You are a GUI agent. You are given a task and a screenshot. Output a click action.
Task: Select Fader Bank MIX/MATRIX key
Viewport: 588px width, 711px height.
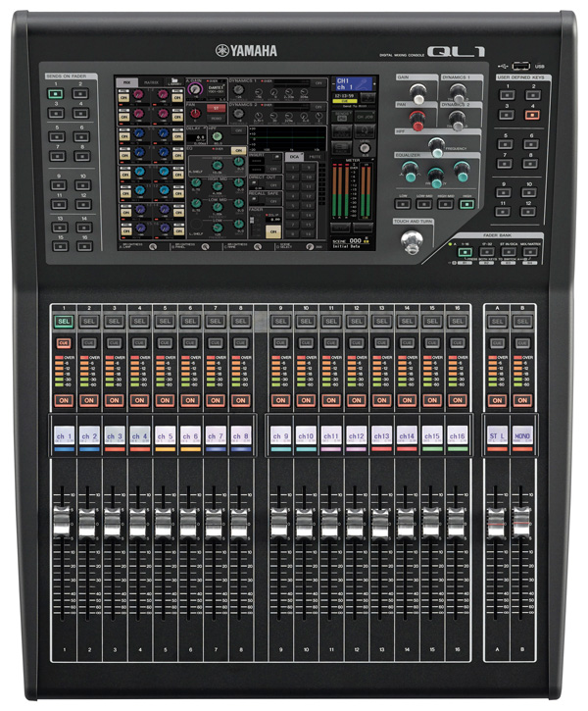pyautogui.click(x=530, y=252)
